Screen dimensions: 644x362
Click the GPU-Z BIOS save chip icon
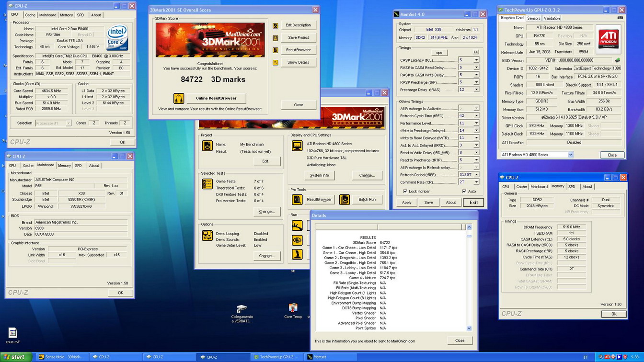click(x=617, y=60)
